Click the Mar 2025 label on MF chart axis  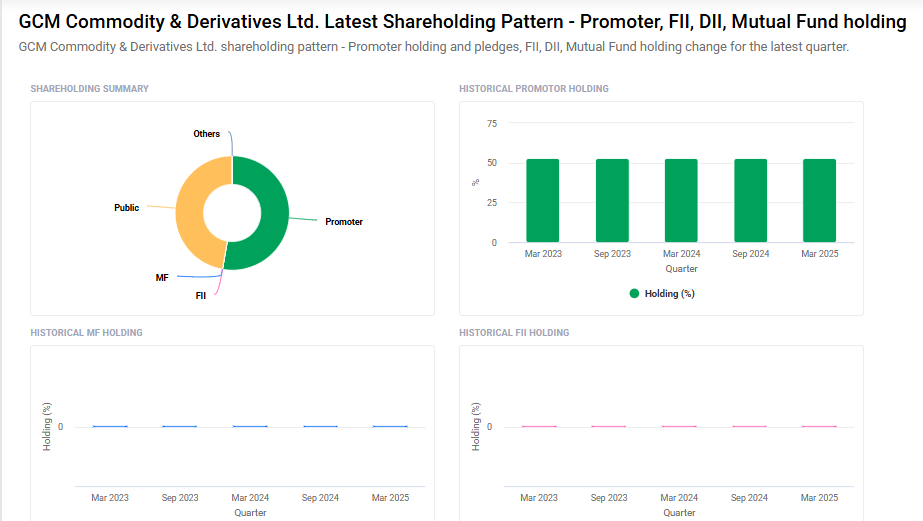point(390,498)
